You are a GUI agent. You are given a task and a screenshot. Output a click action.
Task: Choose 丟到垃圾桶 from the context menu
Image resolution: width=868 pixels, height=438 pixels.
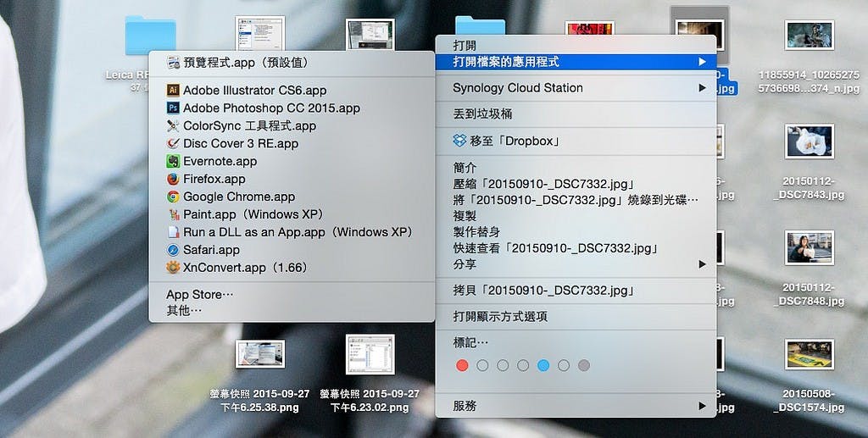tap(482, 114)
